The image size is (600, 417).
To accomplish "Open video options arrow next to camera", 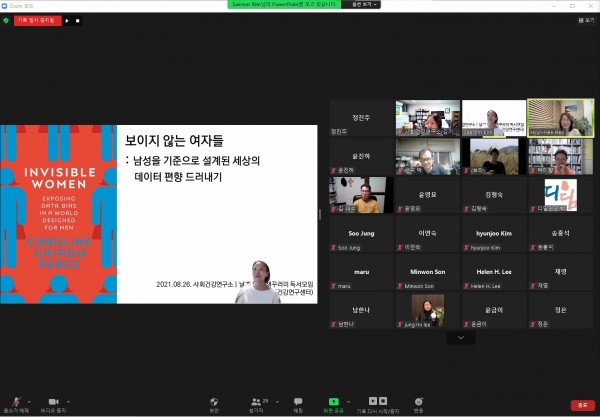I will coord(68,402).
